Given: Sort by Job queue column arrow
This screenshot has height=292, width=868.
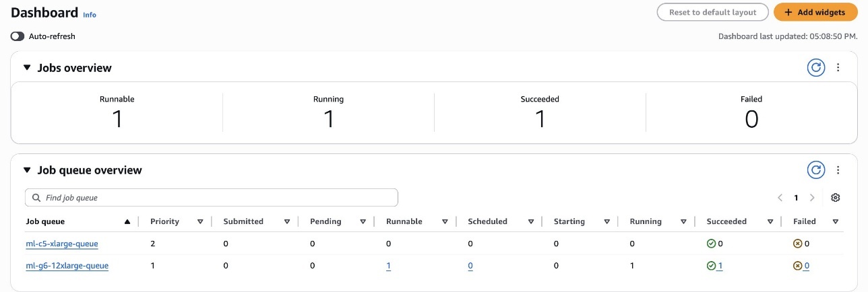Looking at the screenshot, I should [127, 221].
